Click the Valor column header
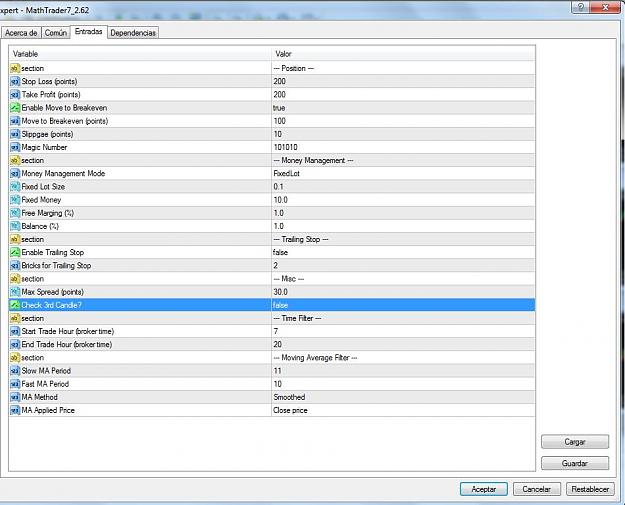 [403, 53]
